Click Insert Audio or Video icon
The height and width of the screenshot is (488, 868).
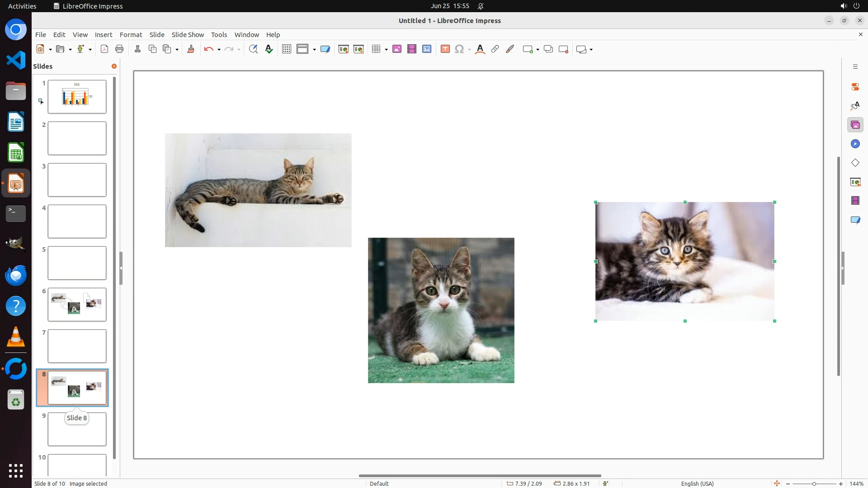(x=411, y=49)
